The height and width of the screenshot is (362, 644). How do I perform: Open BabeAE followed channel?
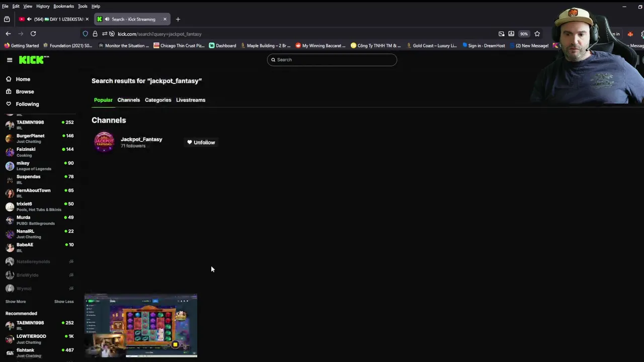click(x=40, y=247)
